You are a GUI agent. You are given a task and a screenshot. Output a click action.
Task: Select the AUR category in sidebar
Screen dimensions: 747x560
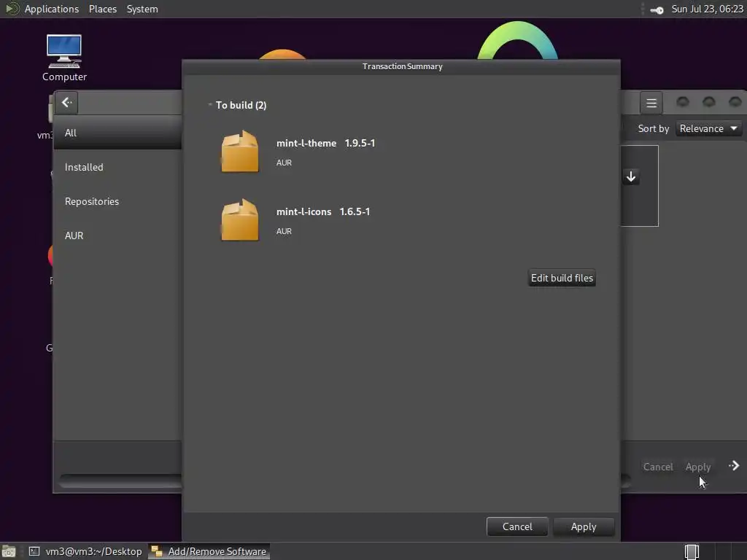[x=117, y=236]
